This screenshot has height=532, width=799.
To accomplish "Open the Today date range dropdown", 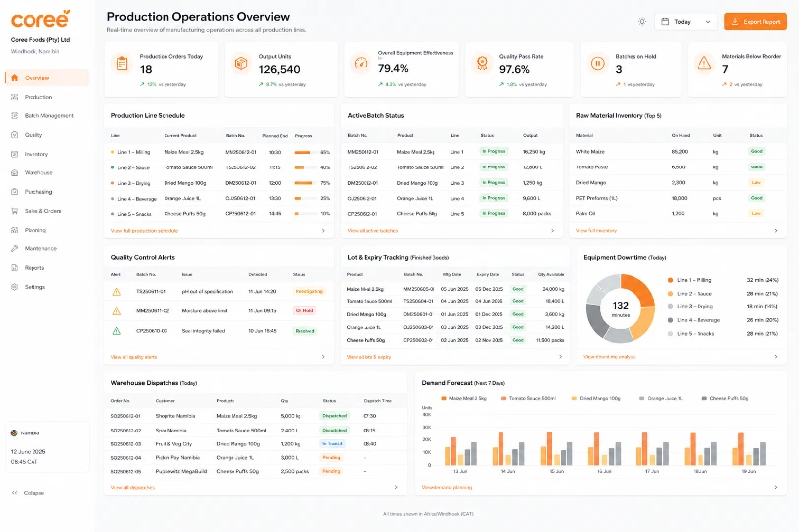I will [x=686, y=22].
